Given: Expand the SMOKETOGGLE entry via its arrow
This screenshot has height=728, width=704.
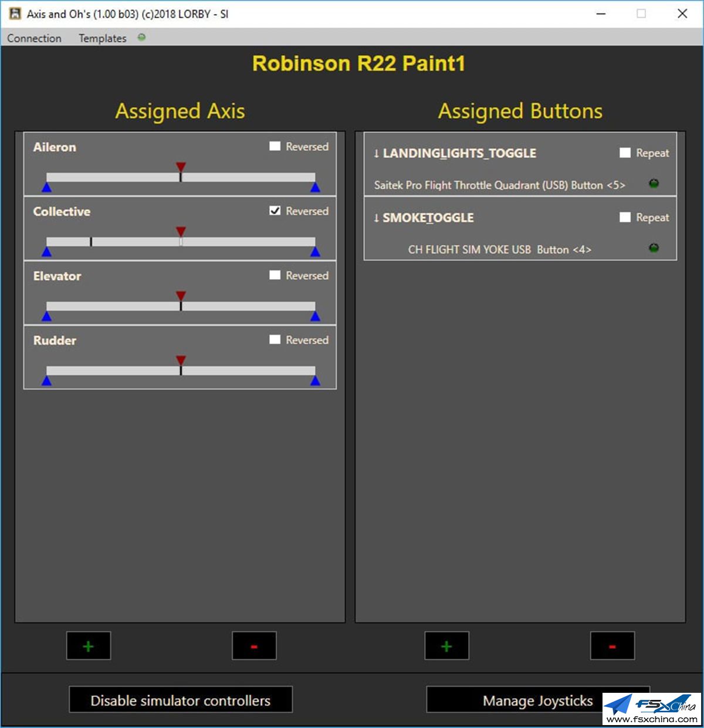Looking at the screenshot, I should [x=375, y=218].
